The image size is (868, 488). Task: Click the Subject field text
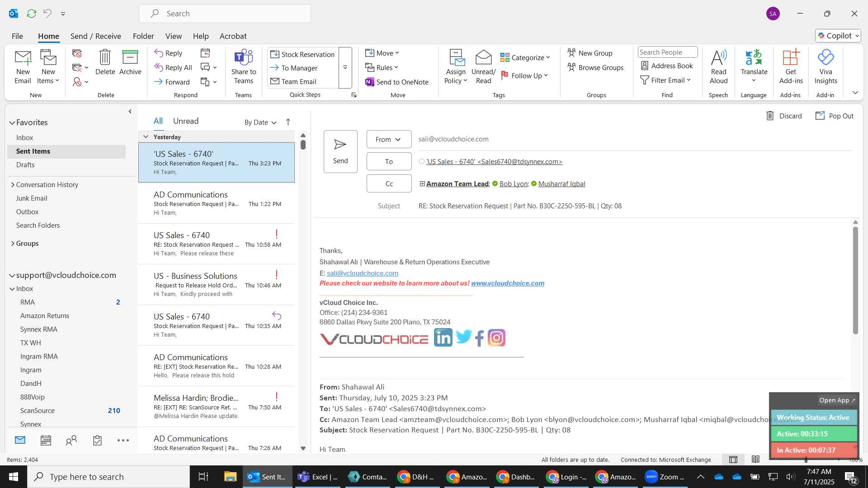(520, 206)
